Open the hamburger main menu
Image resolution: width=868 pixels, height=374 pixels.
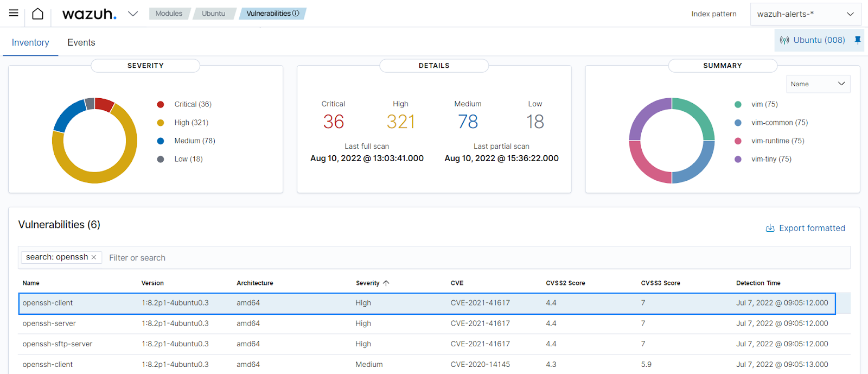[14, 13]
